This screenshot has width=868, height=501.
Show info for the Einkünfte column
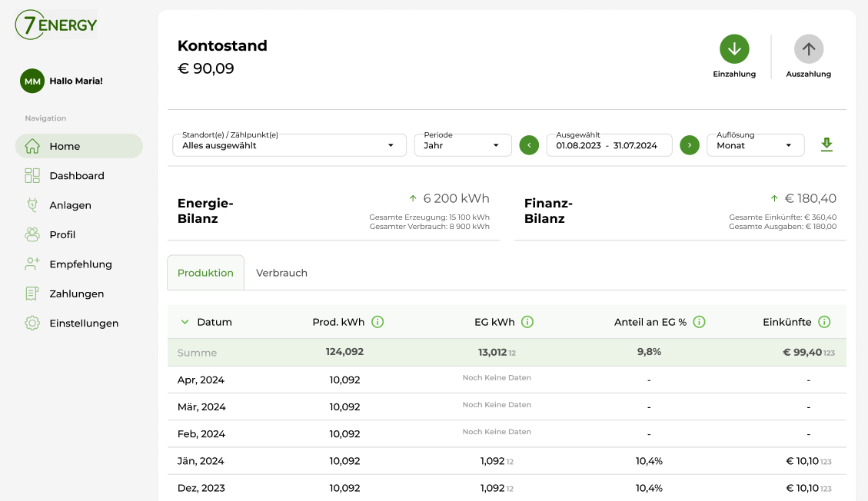point(824,322)
